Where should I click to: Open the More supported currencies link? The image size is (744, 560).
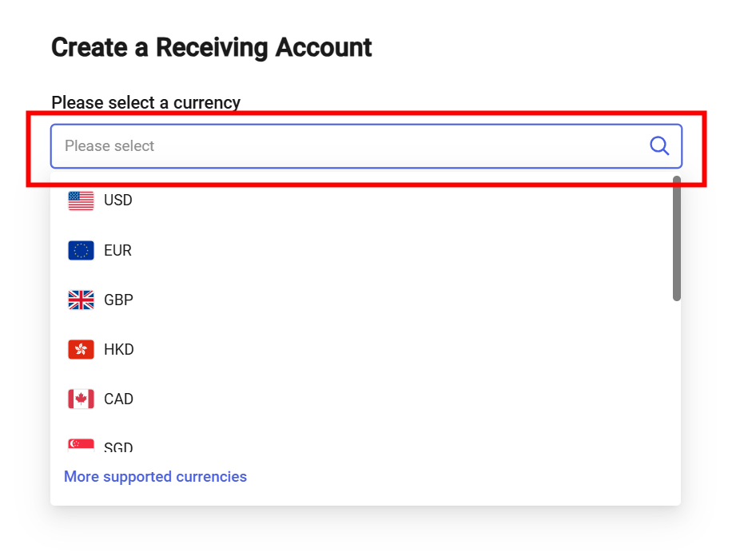click(x=155, y=477)
